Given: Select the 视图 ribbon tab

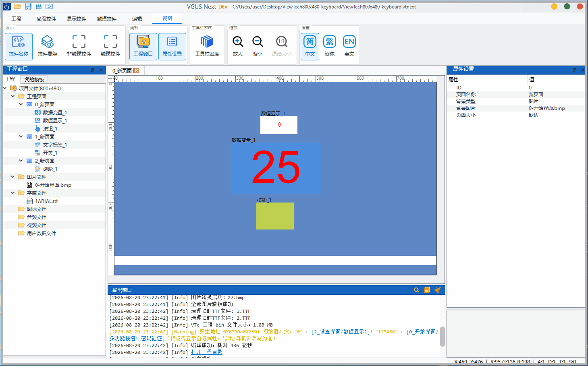Looking at the screenshot, I should click(167, 19).
